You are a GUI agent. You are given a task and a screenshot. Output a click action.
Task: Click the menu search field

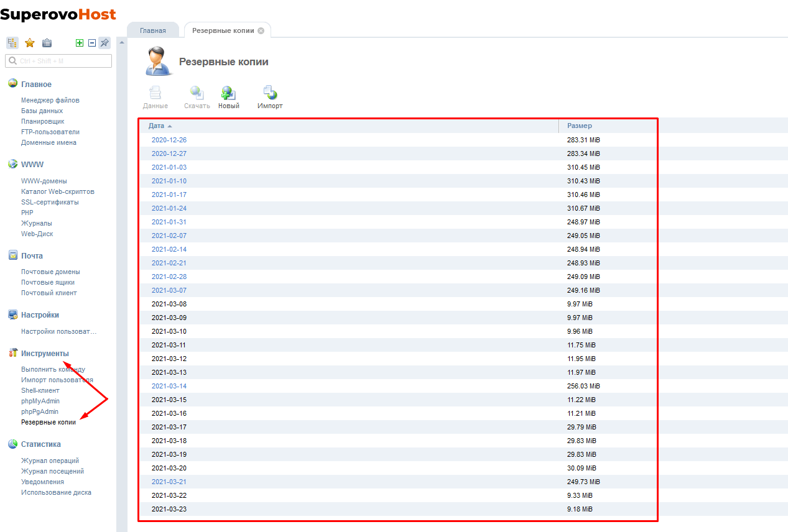coord(58,61)
